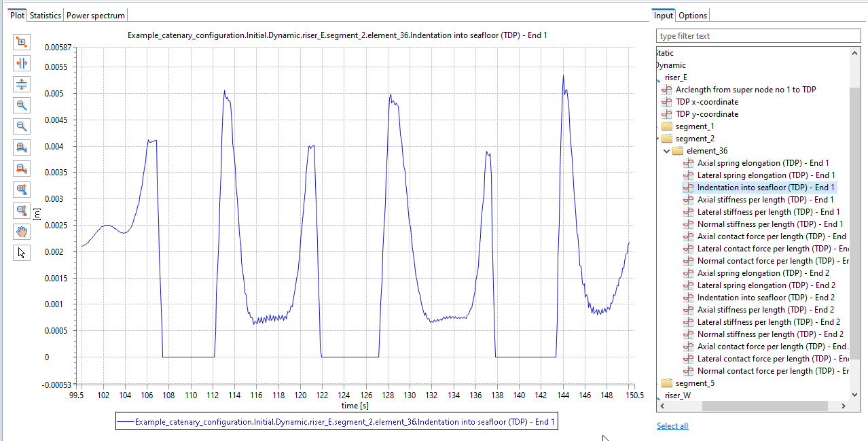The width and height of the screenshot is (868, 441).
Task: Select the zoom in magnifier tool
Action: [21, 105]
